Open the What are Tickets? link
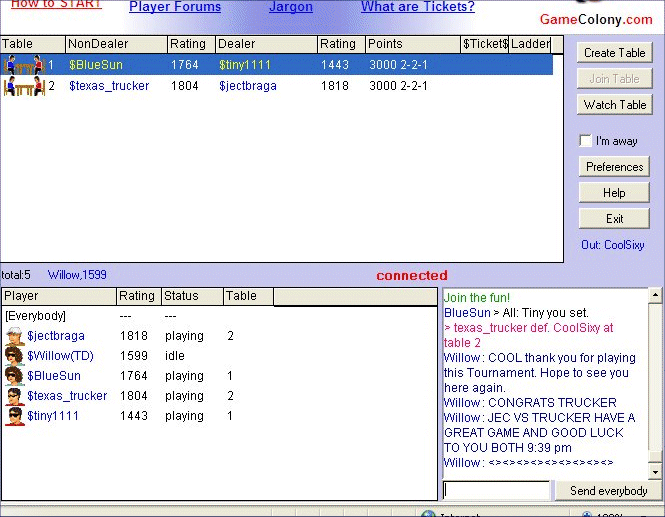The image size is (665, 517). point(417,7)
